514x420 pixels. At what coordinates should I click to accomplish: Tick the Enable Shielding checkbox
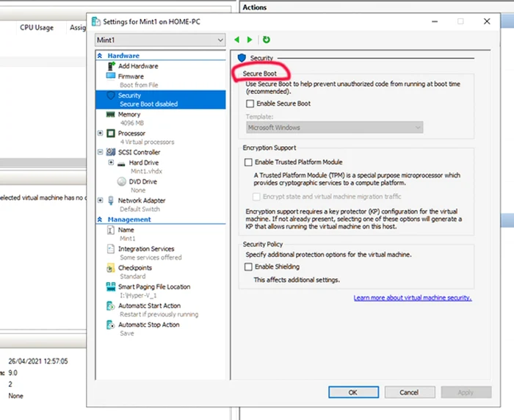click(x=248, y=267)
